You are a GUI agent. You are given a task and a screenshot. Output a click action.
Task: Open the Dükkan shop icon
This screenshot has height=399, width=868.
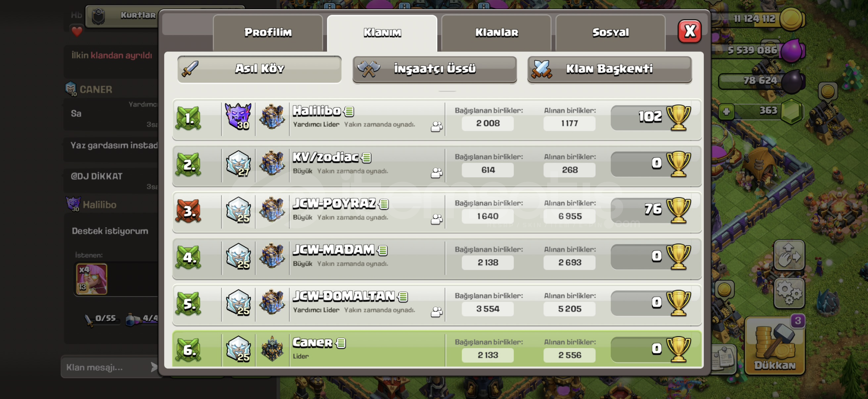click(x=775, y=345)
